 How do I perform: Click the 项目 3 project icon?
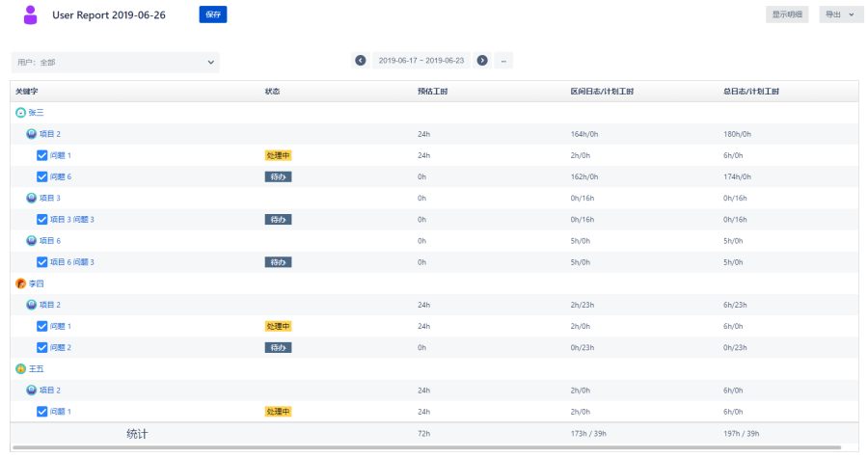[32, 198]
